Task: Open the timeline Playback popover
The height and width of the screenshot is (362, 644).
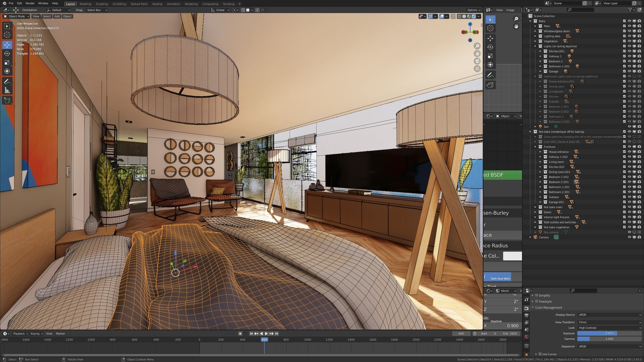Action: pyautogui.click(x=20, y=334)
